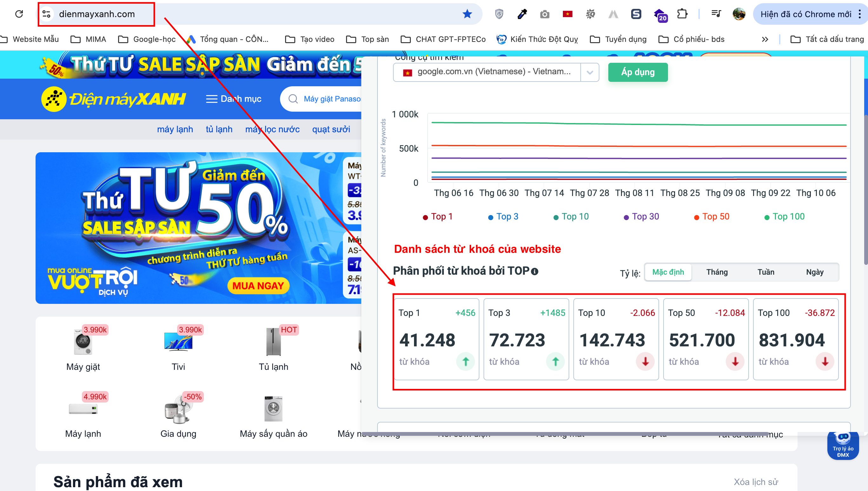Click the camera screenshot extension icon
The image size is (868, 491).
pyautogui.click(x=544, y=14)
